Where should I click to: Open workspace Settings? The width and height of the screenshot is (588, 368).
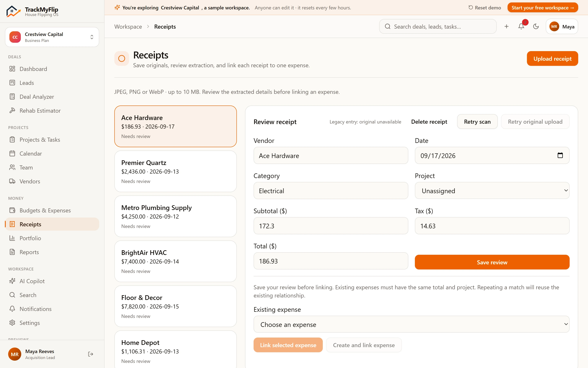(x=52, y=323)
